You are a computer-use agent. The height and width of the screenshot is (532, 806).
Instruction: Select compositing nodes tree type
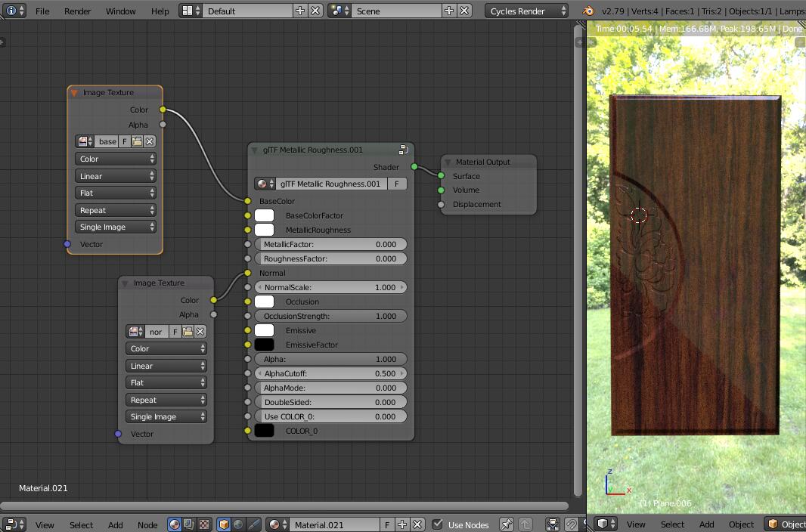point(189,524)
